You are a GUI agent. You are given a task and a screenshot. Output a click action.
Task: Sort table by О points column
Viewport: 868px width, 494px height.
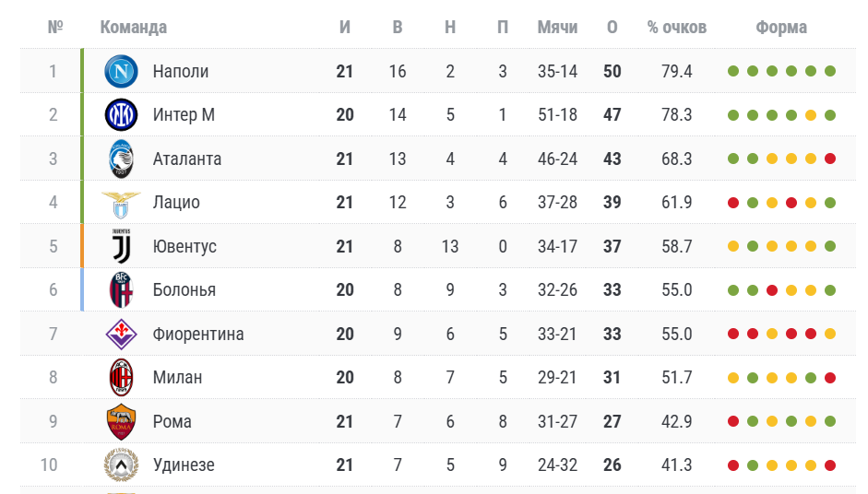point(612,27)
